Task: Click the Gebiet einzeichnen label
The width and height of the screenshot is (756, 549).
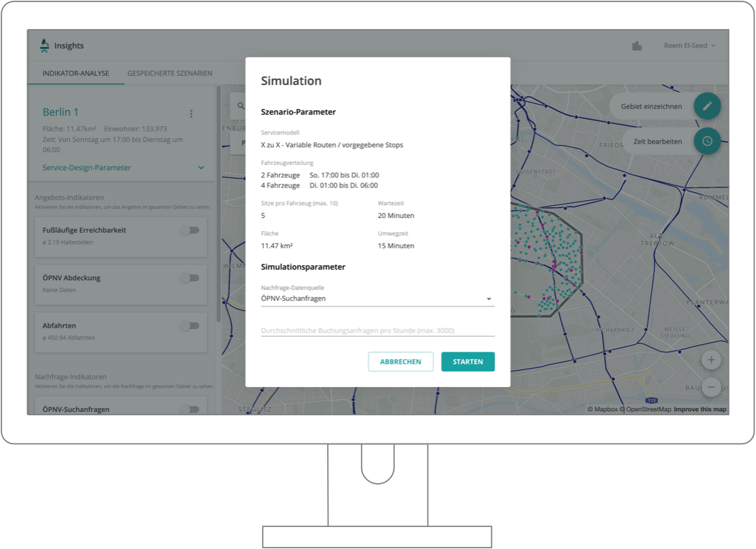Action: pyautogui.click(x=651, y=107)
